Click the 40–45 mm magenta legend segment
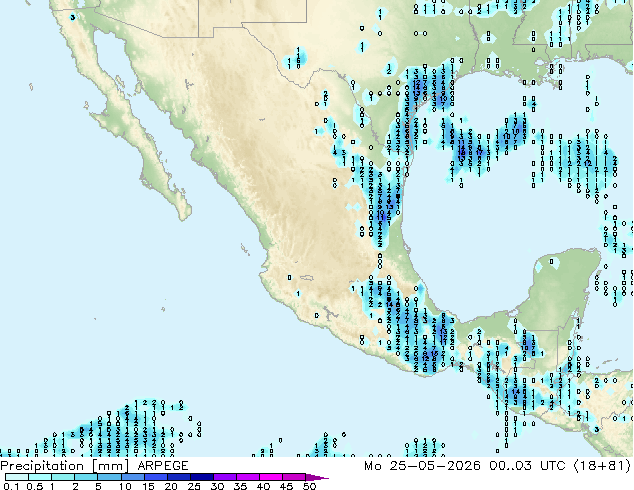The width and height of the screenshot is (634, 490). tap(271, 477)
